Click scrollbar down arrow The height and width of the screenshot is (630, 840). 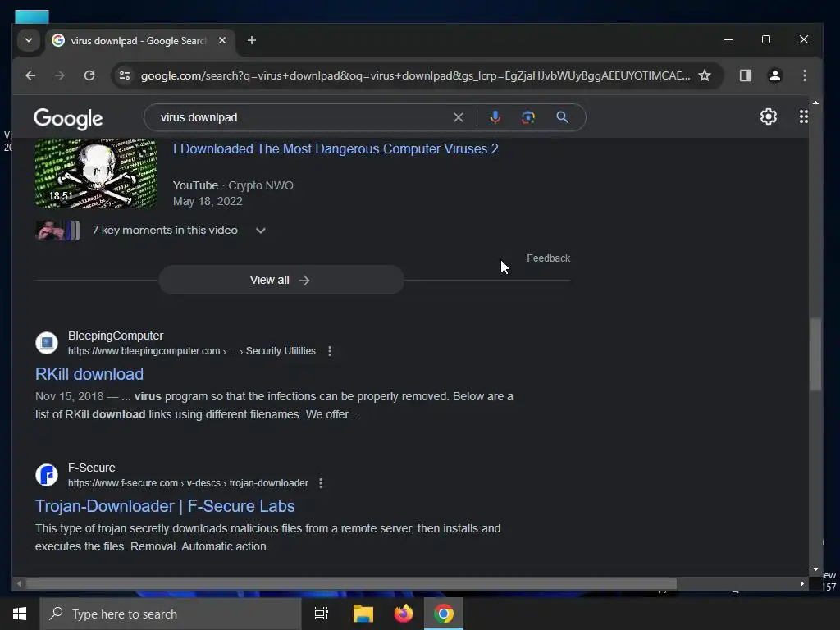point(815,569)
